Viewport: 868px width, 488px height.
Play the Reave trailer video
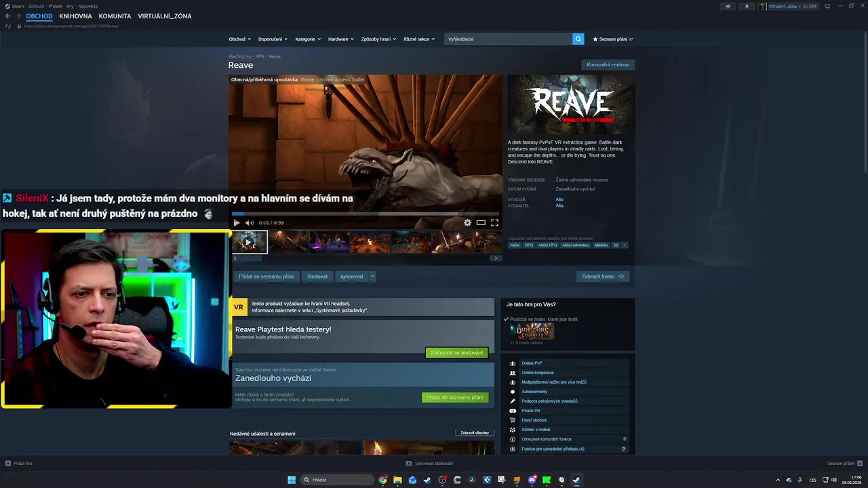pyautogui.click(x=236, y=222)
